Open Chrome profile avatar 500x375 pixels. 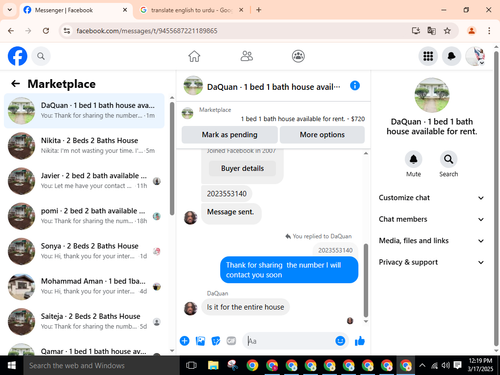click(x=471, y=31)
